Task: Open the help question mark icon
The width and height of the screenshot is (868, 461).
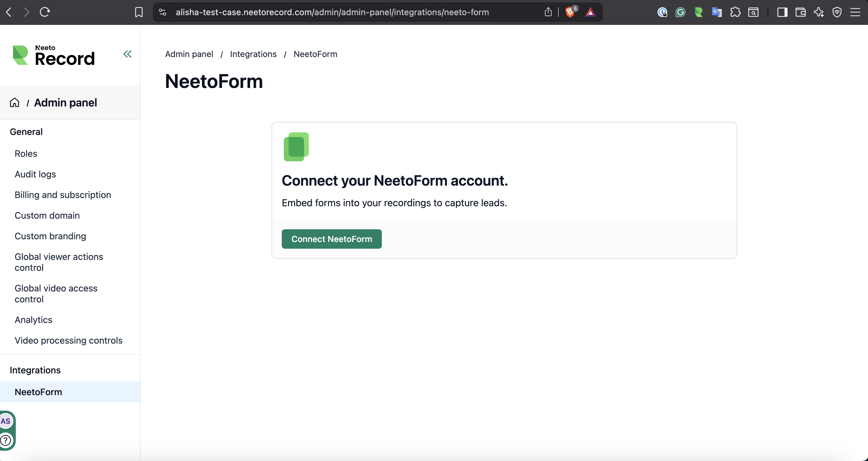Action: [x=6, y=440]
